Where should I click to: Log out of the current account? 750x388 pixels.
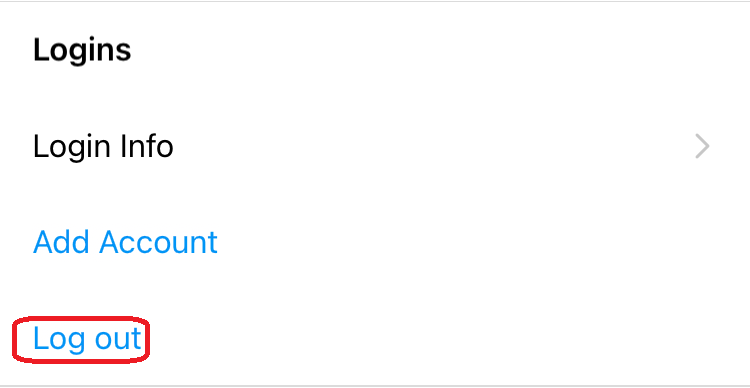[87, 339]
